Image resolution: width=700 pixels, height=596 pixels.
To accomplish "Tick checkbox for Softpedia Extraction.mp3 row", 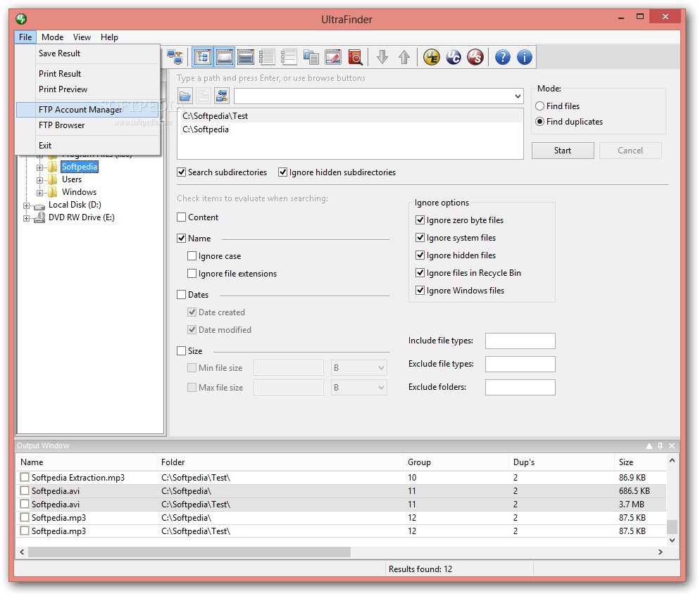I will (25, 477).
